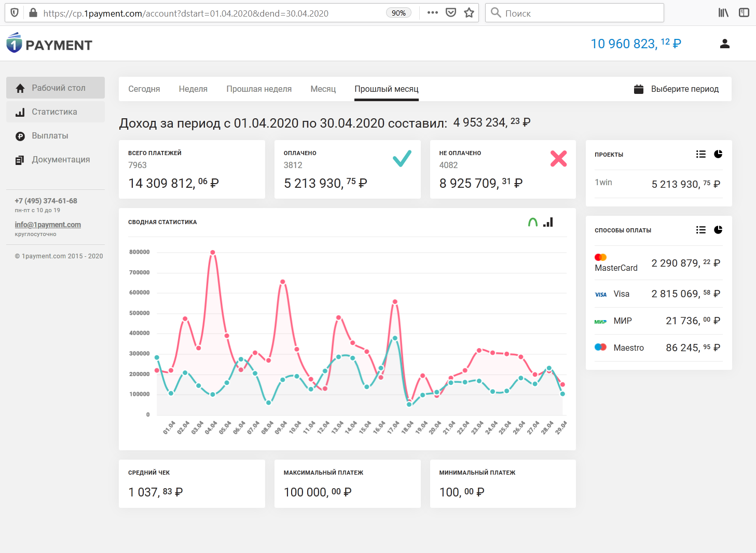The image size is (756, 553).
Task: Click the 90% zoom level badge
Action: pyautogui.click(x=398, y=13)
